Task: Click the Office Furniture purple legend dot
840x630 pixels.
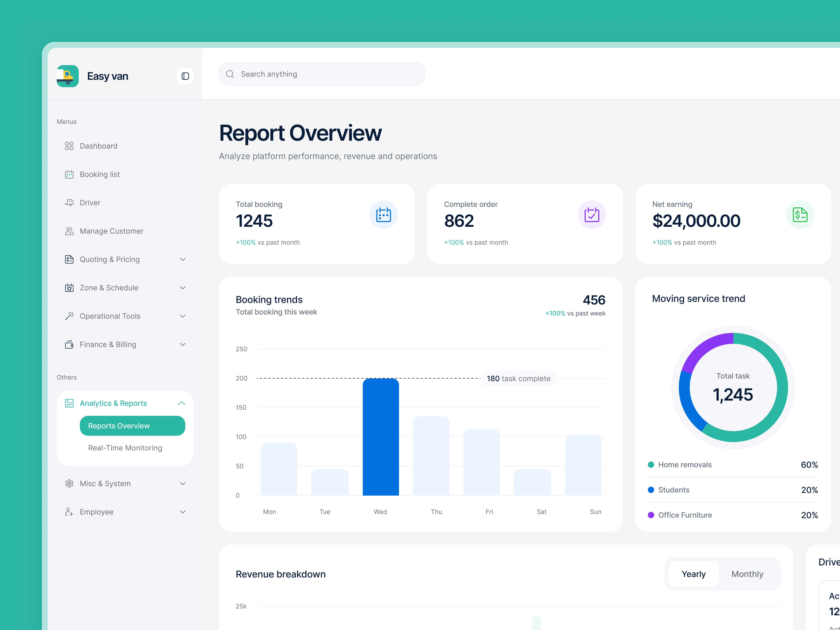Action: click(x=651, y=515)
